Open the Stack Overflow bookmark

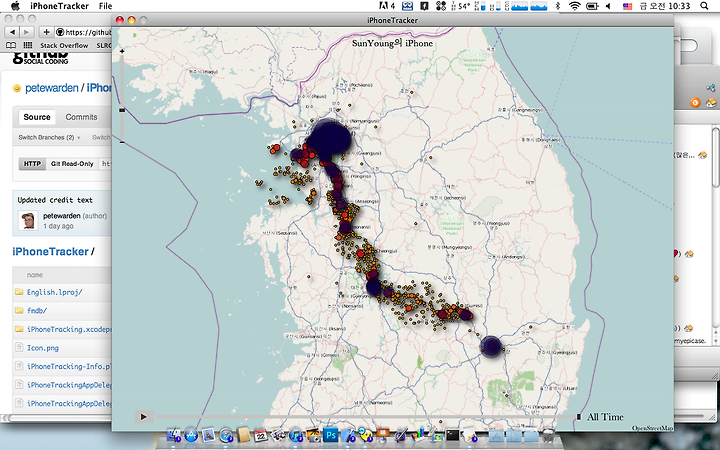tap(64, 45)
